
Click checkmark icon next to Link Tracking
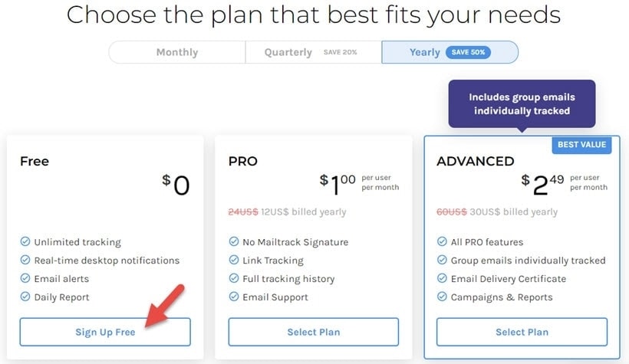(234, 260)
